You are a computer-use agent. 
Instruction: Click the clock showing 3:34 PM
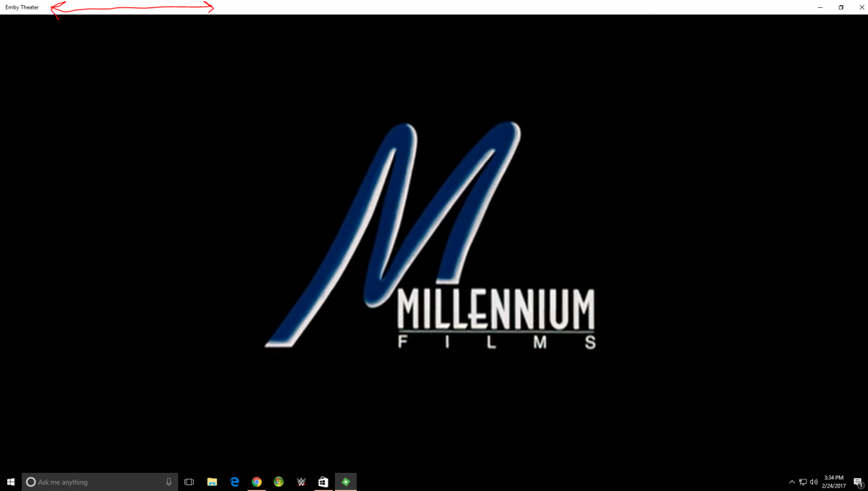coord(834,482)
